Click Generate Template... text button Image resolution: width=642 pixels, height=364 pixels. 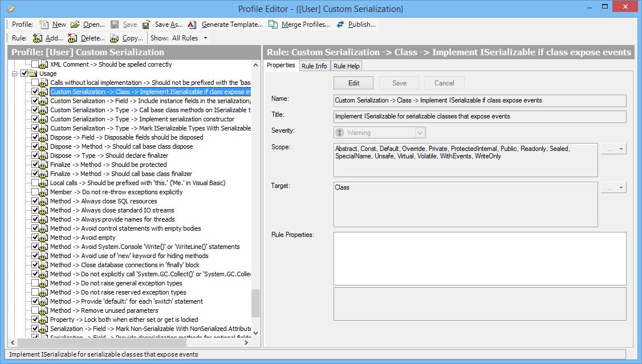coord(232,24)
